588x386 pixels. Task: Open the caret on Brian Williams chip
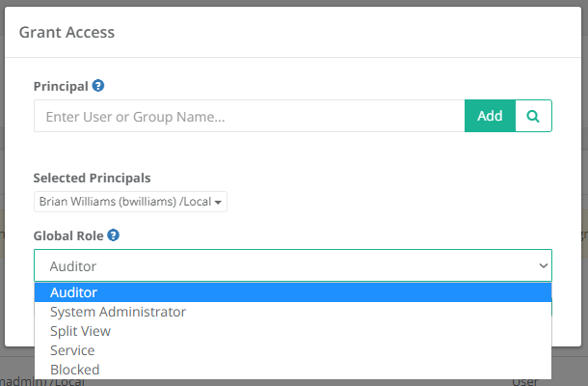click(220, 203)
